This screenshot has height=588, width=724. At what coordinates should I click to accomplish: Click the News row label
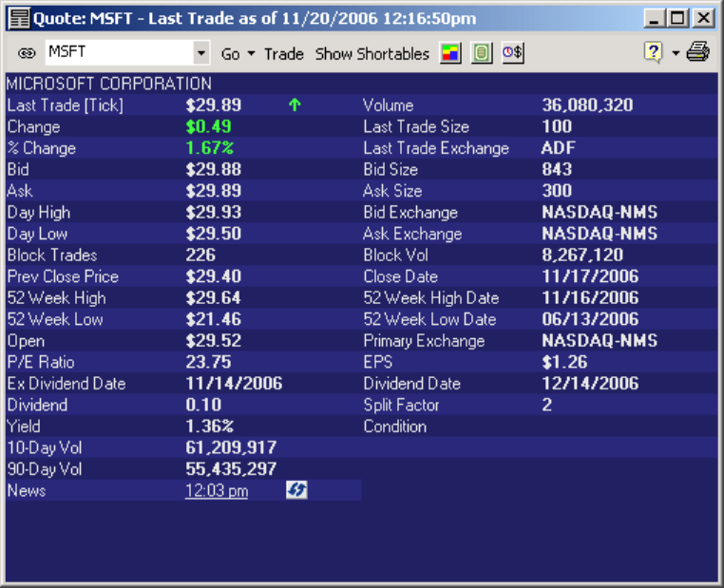[x=27, y=490]
